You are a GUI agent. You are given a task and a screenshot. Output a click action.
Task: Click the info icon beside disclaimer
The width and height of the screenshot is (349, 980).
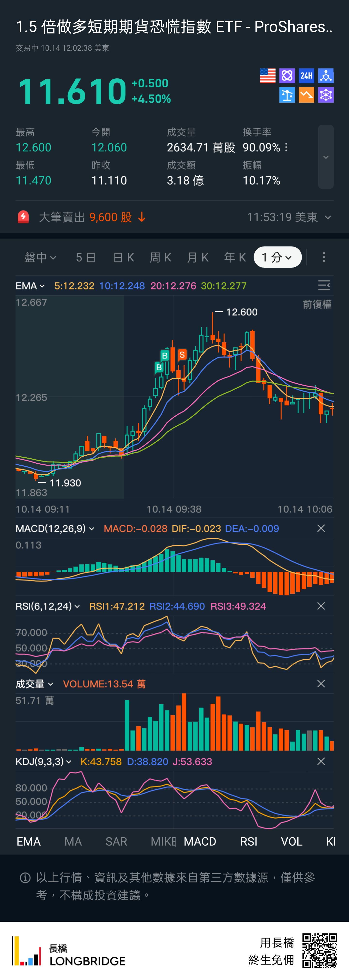point(25,878)
